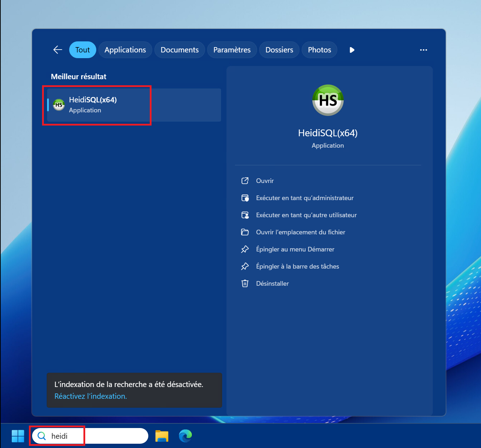Choose the Photos filter tab
This screenshot has height=448, width=481.
319,50
